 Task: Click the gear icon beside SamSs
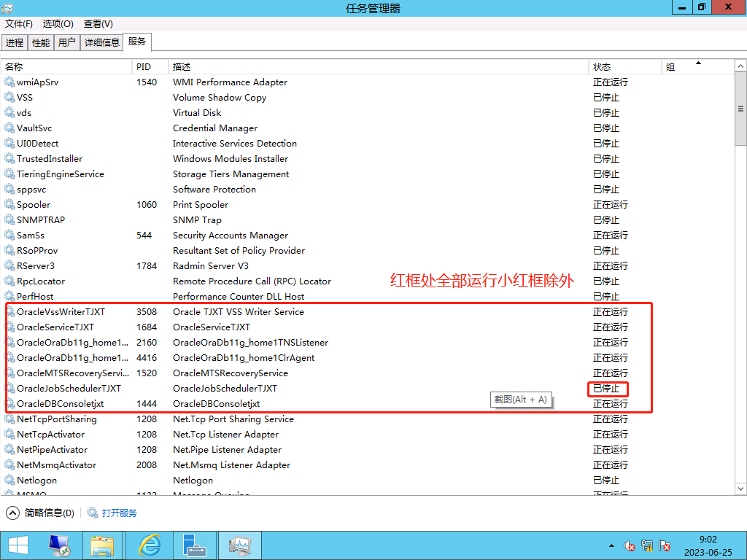tap(9, 236)
